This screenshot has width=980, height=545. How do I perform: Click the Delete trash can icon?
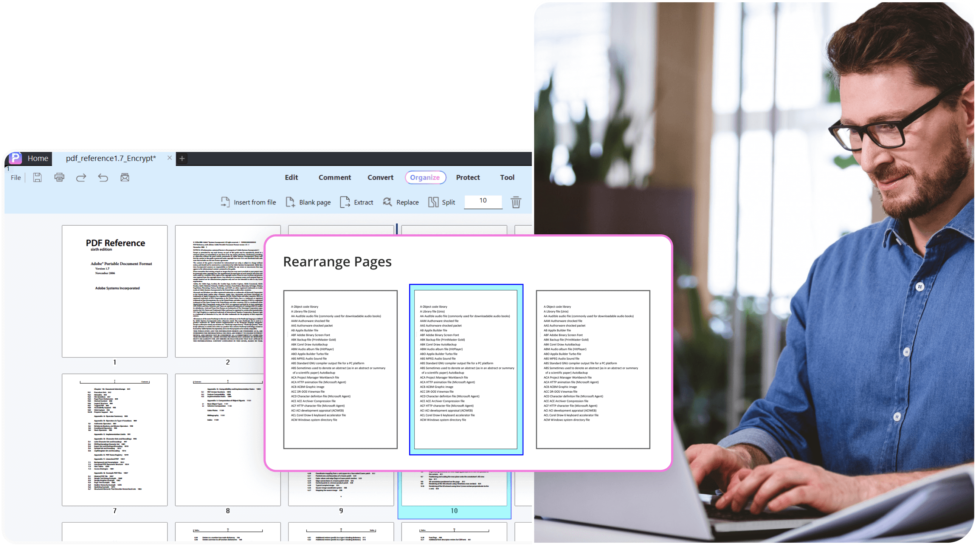[x=516, y=202]
